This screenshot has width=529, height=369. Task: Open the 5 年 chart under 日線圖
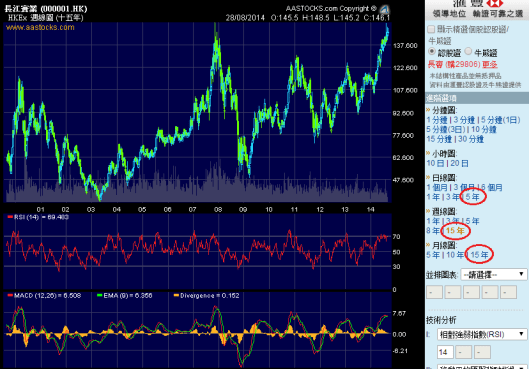pyautogui.click(x=472, y=197)
